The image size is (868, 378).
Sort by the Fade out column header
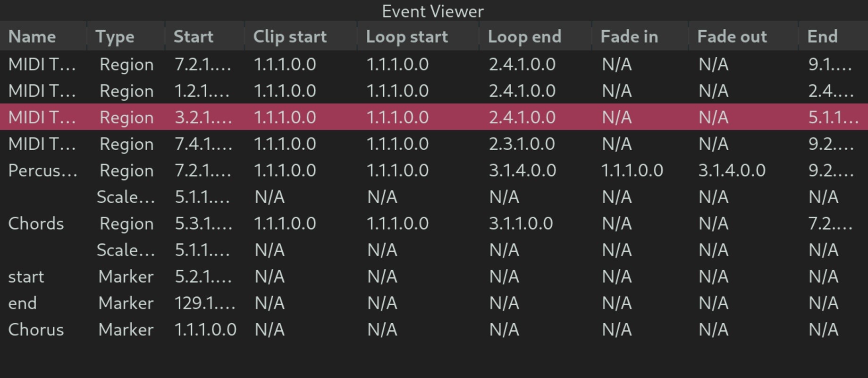(x=743, y=36)
